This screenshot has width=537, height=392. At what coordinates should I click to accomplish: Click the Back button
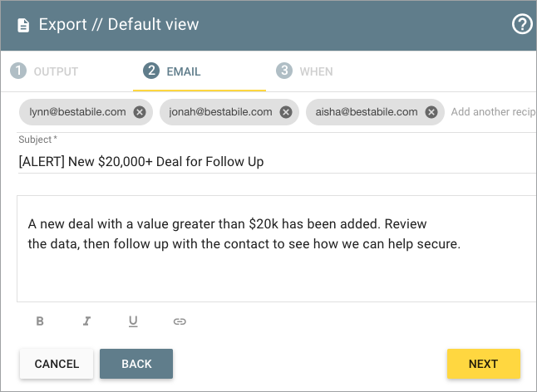coord(136,364)
